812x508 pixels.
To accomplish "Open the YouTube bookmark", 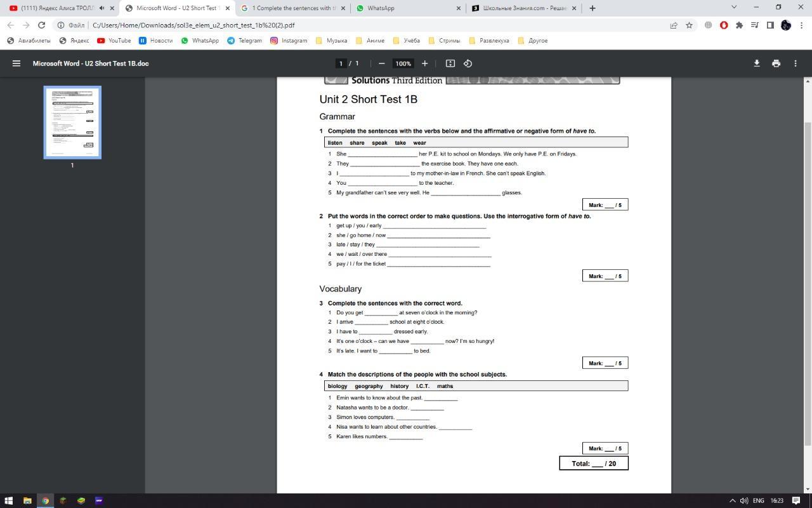I will tap(114, 41).
